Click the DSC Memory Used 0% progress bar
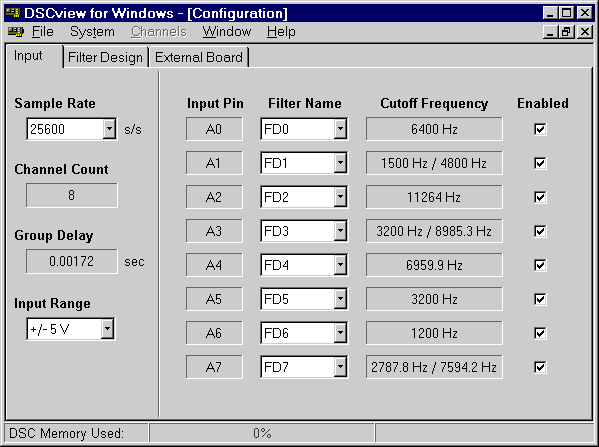Viewport: 599px width, 447px height. 262,433
